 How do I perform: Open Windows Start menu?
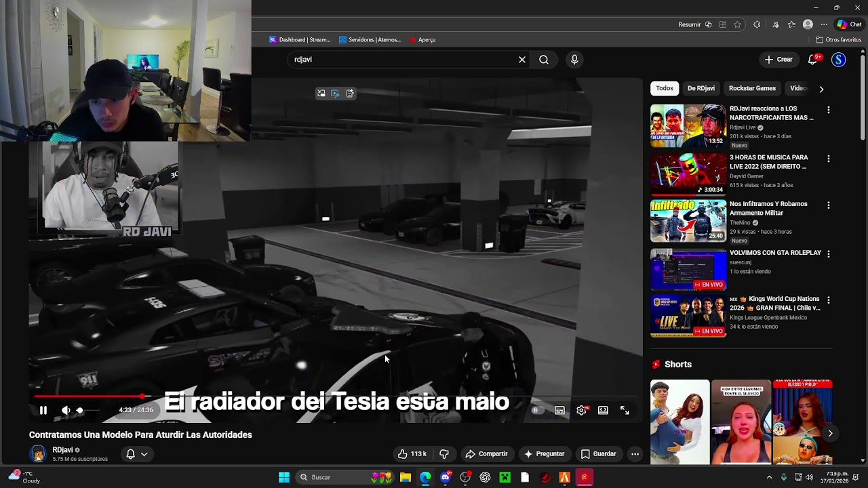point(284,477)
